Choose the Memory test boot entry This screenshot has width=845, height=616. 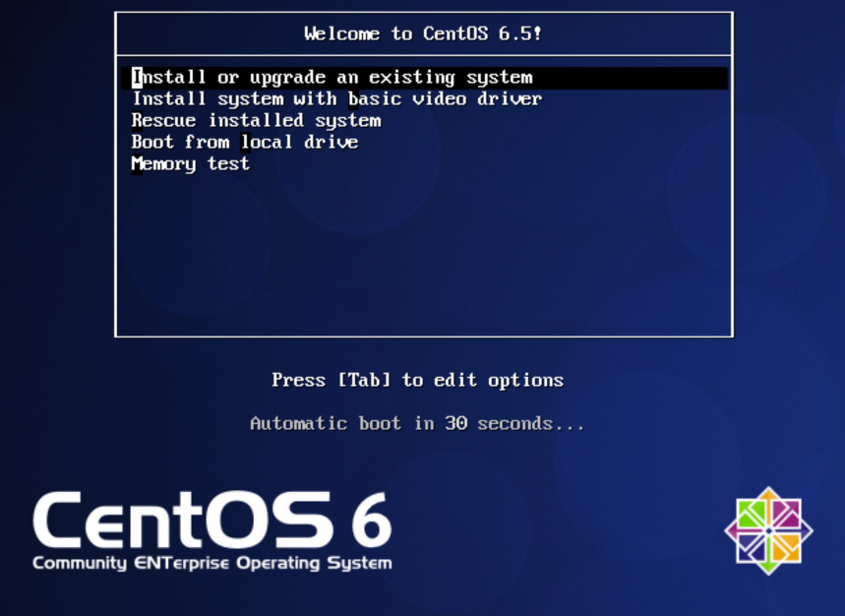pyautogui.click(x=191, y=164)
